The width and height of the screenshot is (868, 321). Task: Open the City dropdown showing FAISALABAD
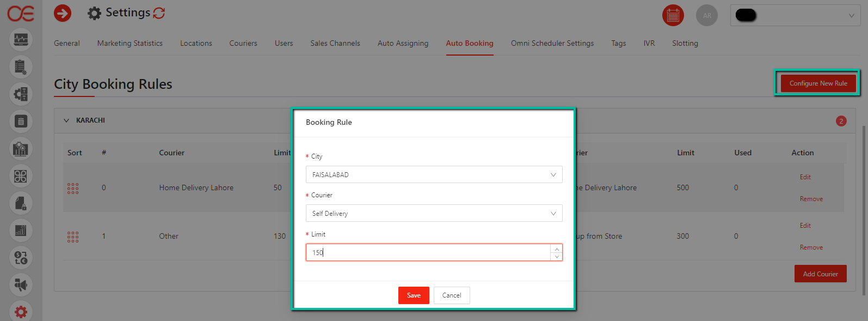click(x=434, y=175)
